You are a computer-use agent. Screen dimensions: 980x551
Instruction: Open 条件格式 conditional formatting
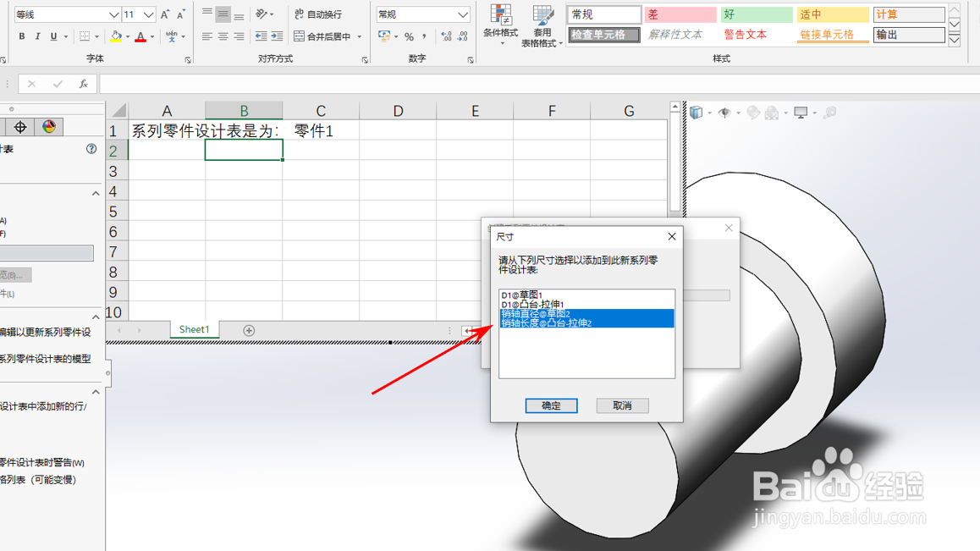pos(501,25)
